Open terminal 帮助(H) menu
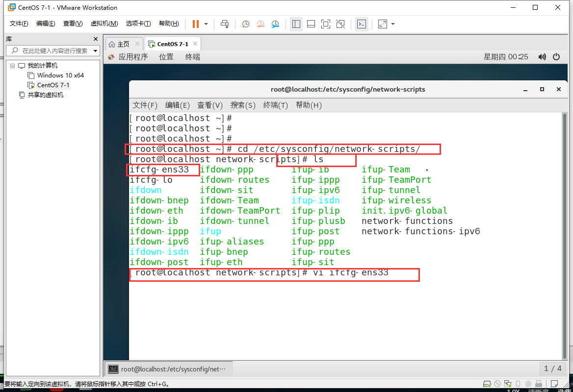Screen dimensions: 573x392 [309, 105]
